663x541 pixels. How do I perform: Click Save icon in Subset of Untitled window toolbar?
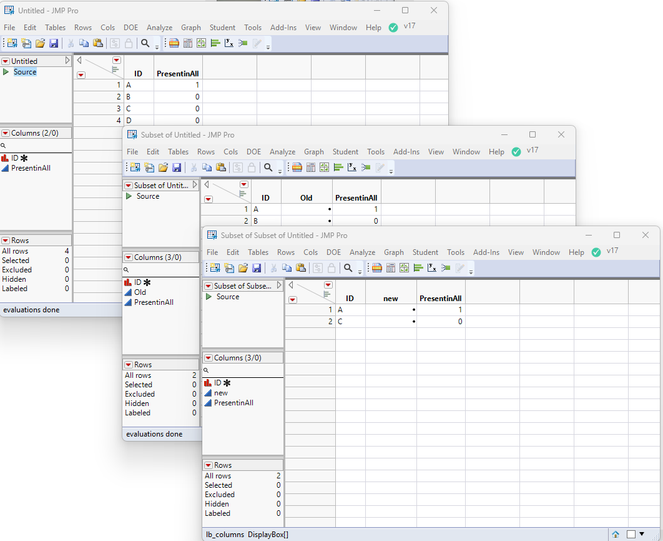tap(176, 168)
